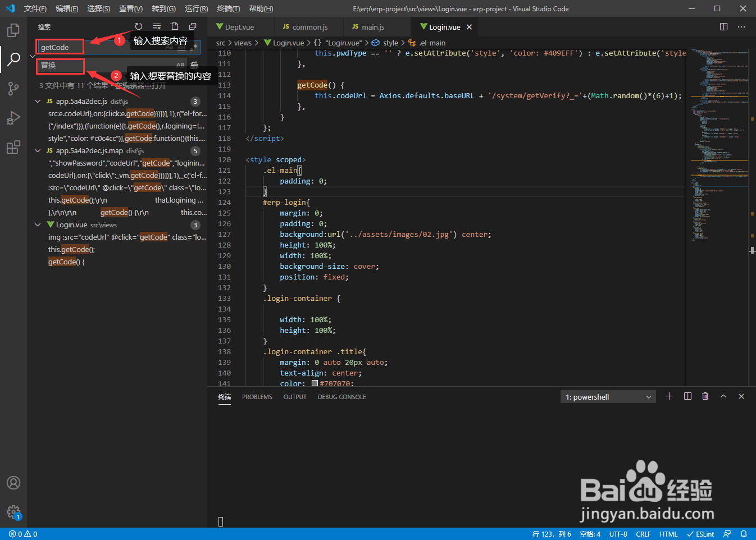Toggle Preserve Case in replace box
This screenshot has height=540, width=756.
[x=180, y=65]
